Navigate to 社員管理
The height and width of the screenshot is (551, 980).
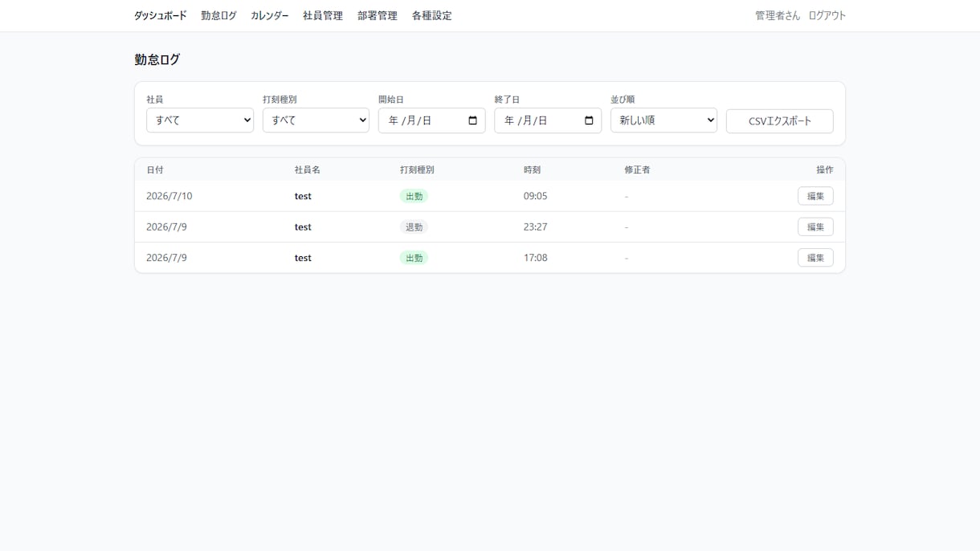(323, 15)
